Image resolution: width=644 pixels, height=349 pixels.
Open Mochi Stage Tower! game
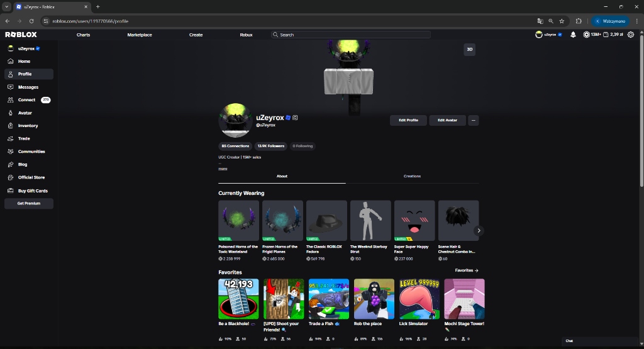[x=465, y=310]
